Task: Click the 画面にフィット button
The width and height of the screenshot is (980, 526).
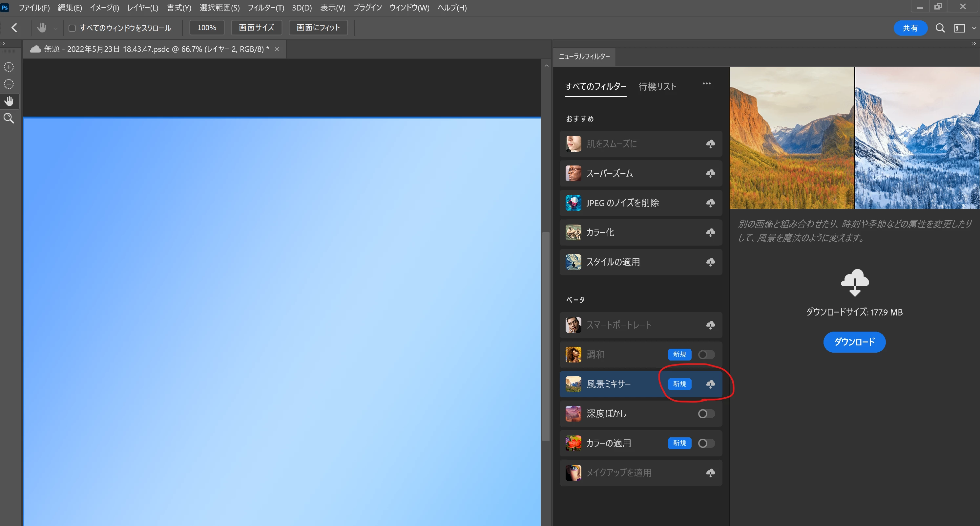Action: coord(318,28)
